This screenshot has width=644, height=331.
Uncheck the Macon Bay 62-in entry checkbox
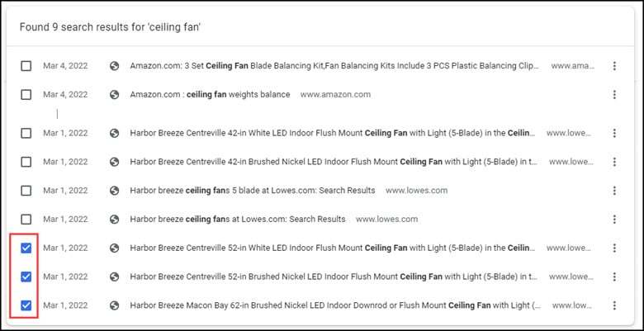tap(26, 305)
